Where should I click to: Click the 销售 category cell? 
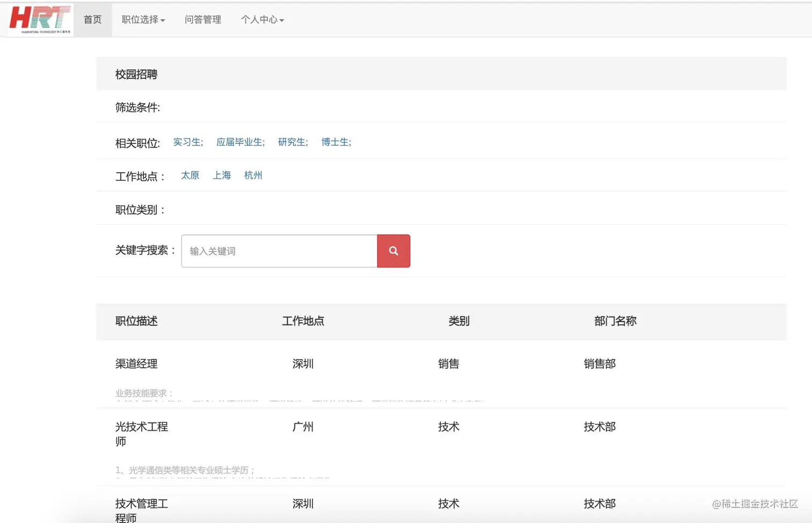tap(449, 364)
